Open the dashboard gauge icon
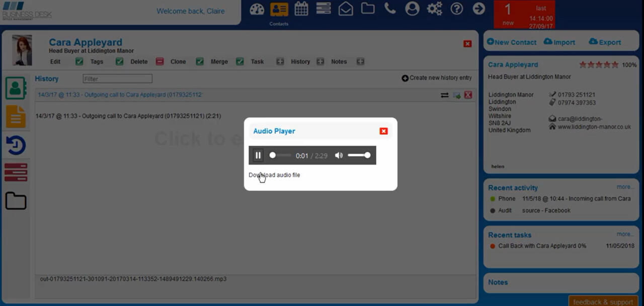644x306 pixels. (257, 8)
